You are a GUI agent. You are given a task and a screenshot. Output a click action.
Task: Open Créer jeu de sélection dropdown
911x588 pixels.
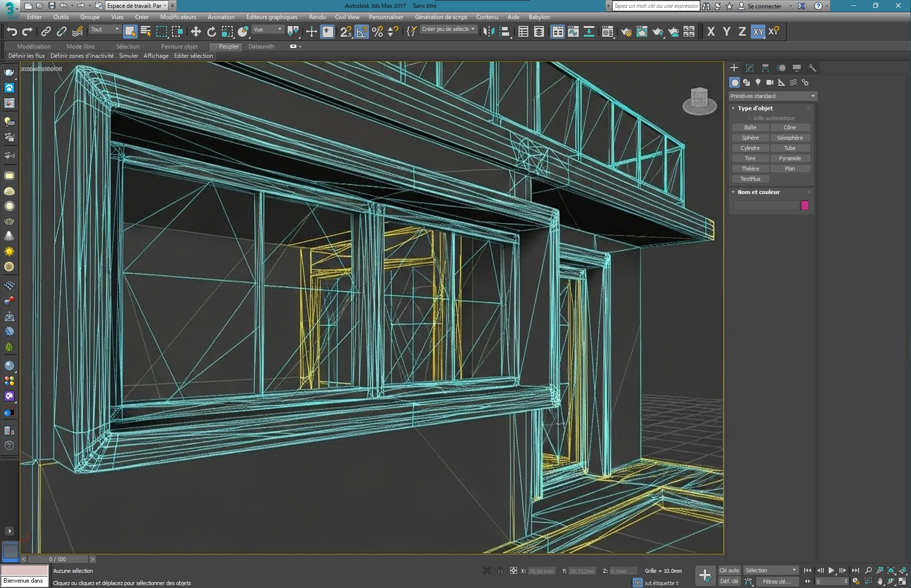click(448, 29)
